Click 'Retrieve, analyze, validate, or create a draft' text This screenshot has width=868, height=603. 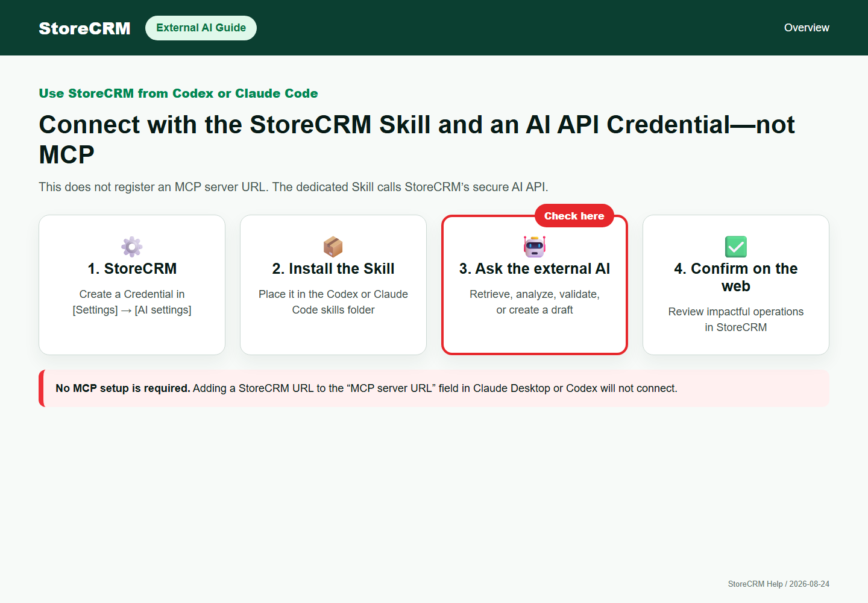tap(535, 302)
